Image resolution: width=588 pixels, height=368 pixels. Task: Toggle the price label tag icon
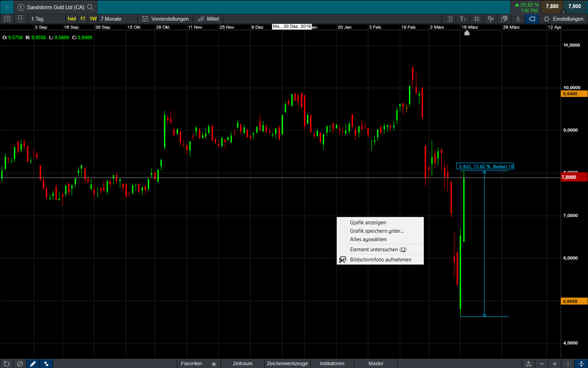coord(532,19)
